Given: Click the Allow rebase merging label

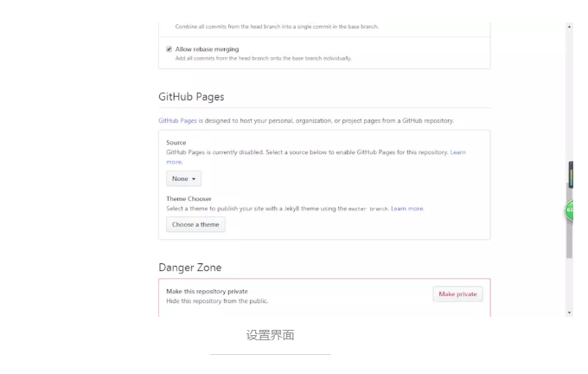Looking at the screenshot, I should pyautogui.click(x=207, y=49).
